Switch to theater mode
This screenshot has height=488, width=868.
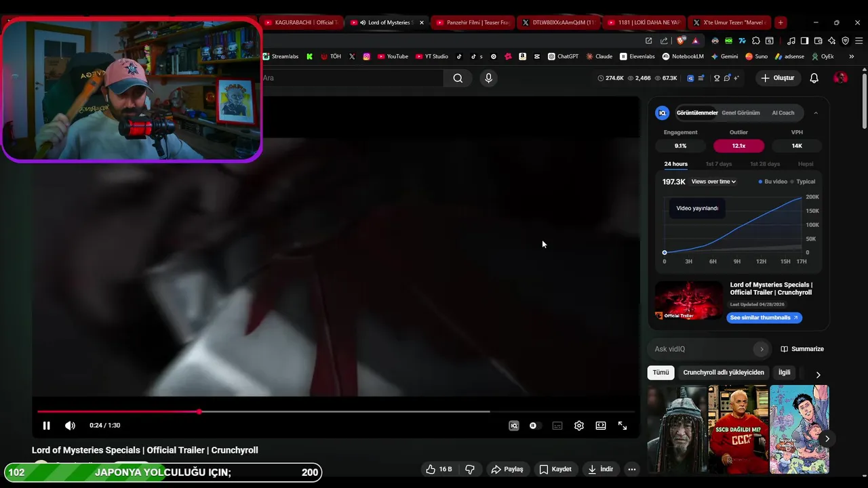[x=601, y=426]
